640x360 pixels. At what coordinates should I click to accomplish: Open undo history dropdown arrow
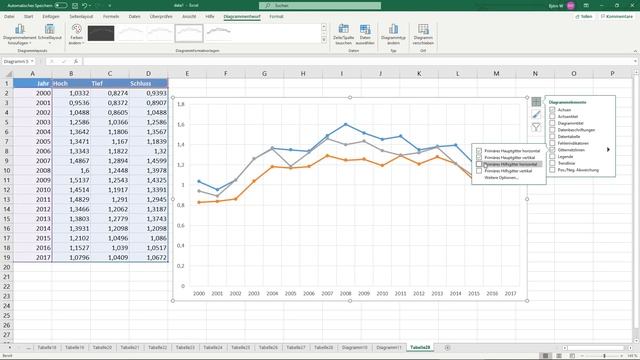point(91,6)
